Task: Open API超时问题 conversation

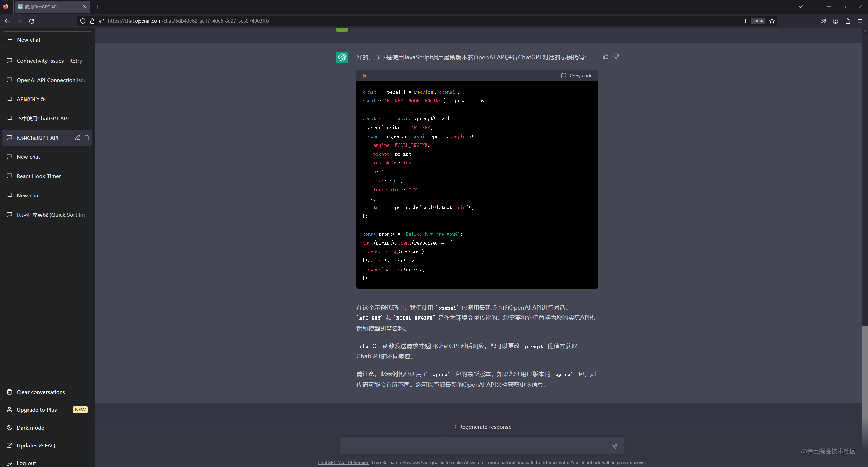Action: point(47,99)
